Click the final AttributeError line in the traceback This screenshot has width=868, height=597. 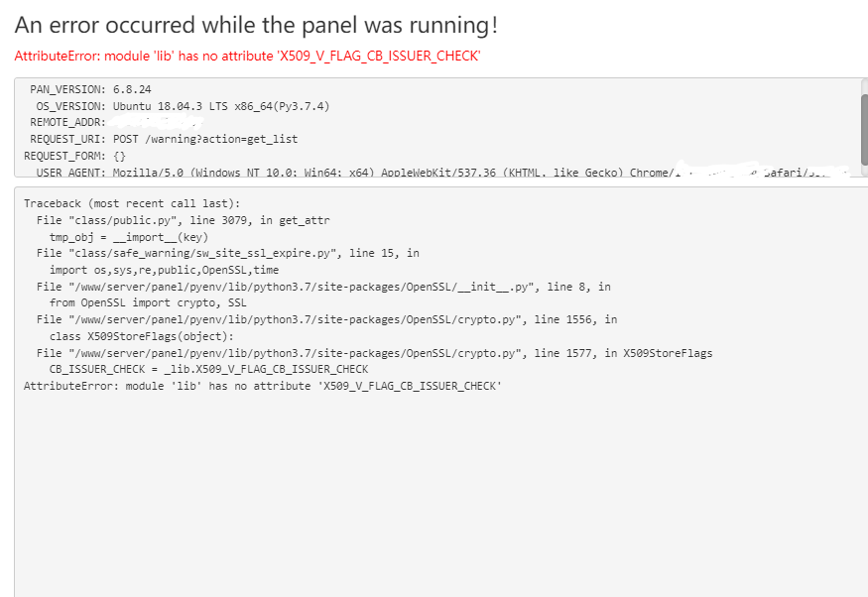[x=263, y=386]
